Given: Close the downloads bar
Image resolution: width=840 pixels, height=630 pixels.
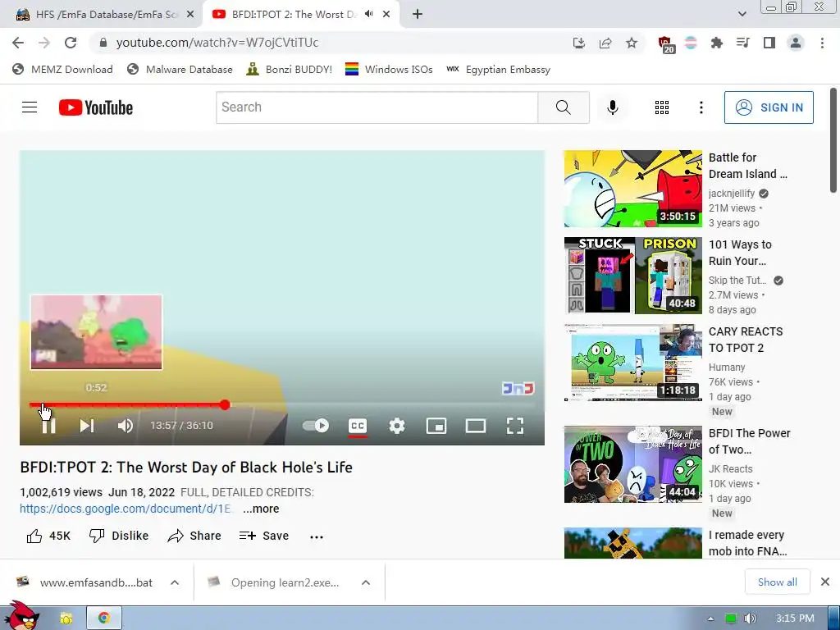Looking at the screenshot, I should (x=825, y=582).
